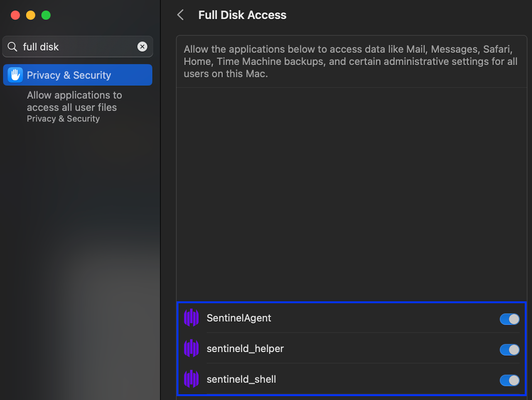Click the Full Disk Access page title
This screenshot has width=532, height=400.
[242, 15]
